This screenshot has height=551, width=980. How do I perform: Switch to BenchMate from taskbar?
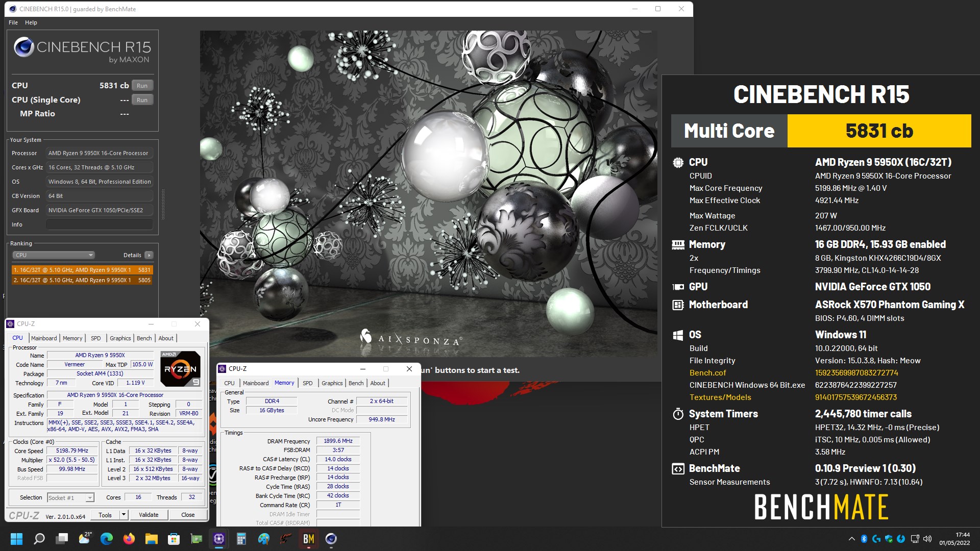(x=309, y=539)
